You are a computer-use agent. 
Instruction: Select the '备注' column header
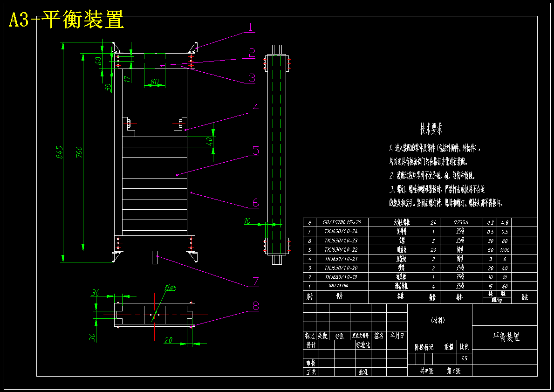[x=525, y=297]
